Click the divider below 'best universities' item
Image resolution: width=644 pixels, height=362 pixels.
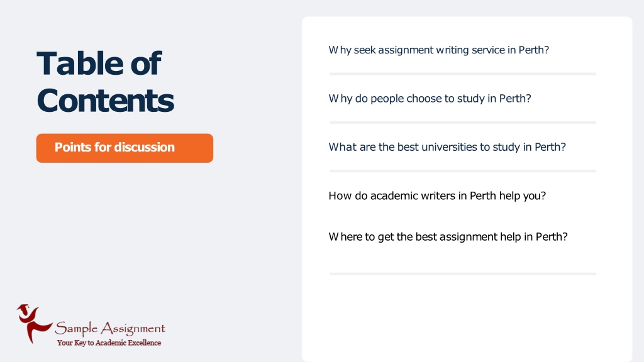[462, 171]
